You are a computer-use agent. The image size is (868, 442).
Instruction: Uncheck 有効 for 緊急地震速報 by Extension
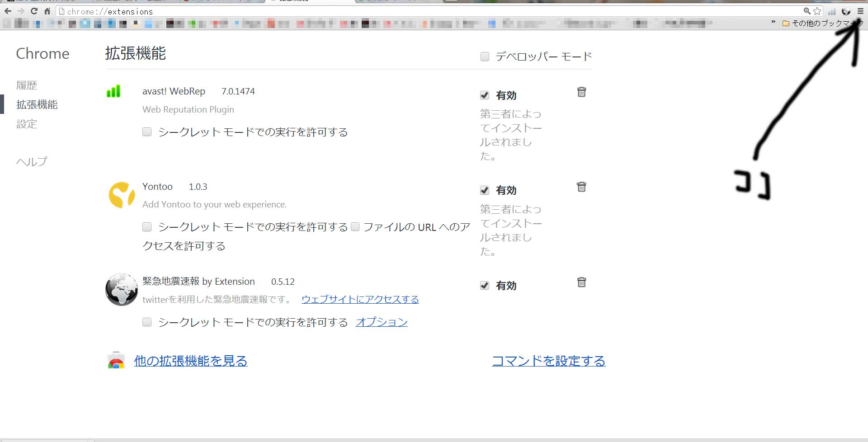485,286
